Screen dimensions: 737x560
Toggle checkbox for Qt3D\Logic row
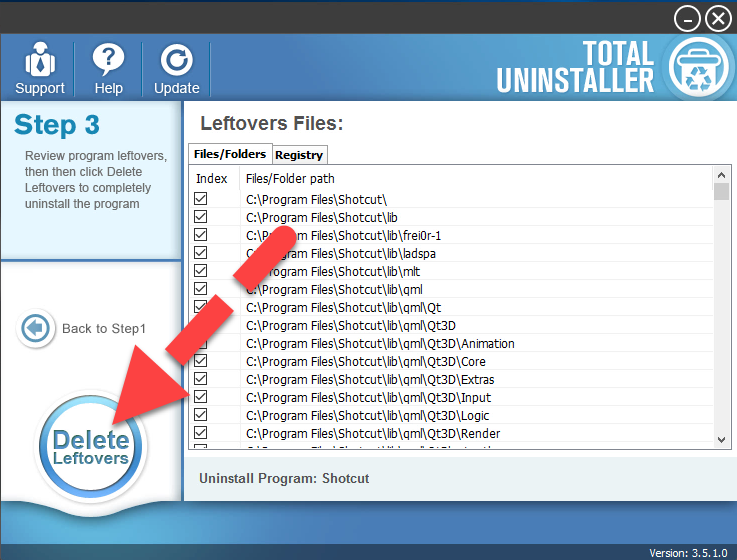[x=201, y=415]
